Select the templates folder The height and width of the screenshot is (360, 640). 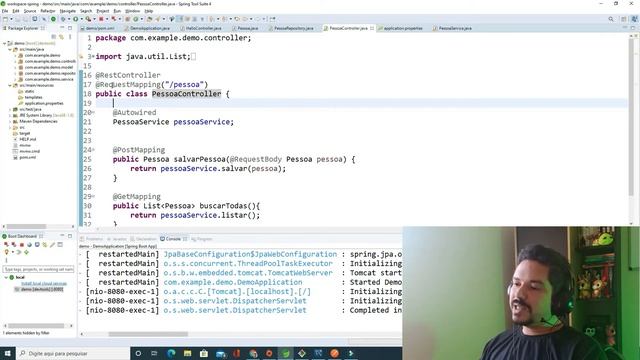point(30,97)
